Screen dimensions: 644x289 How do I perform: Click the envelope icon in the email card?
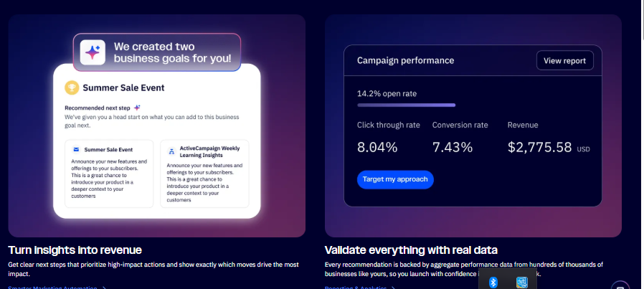(75, 150)
